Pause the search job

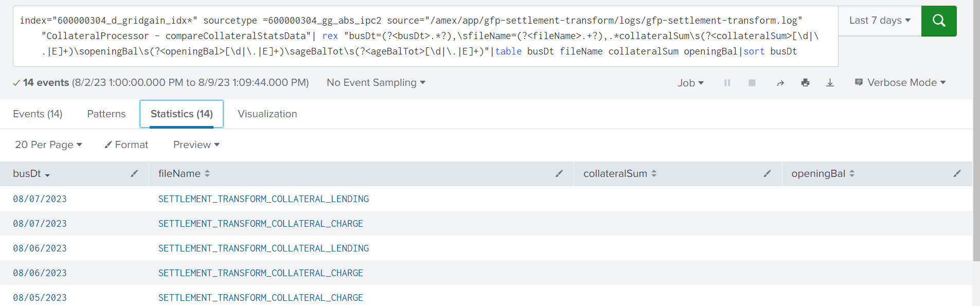pos(727,83)
